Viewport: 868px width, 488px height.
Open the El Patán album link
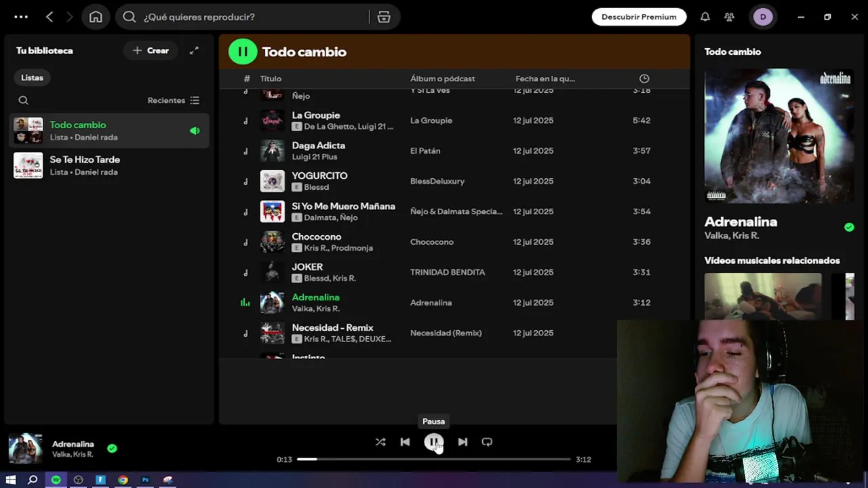(x=425, y=151)
